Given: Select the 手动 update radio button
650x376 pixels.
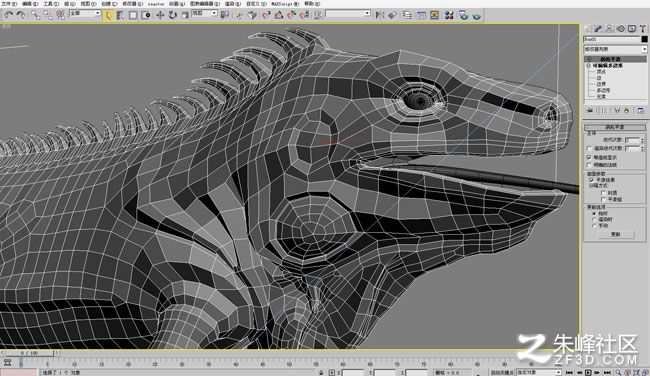Looking at the screenshot, I should [594, 226].
